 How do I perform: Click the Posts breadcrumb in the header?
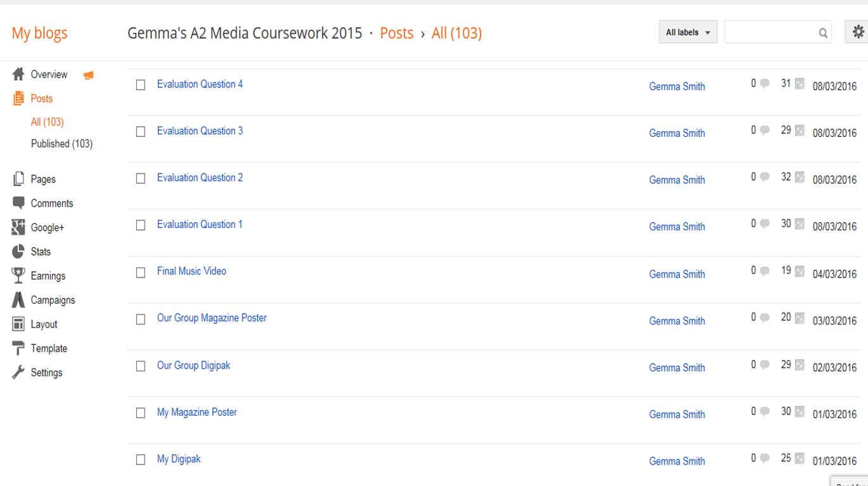click(x=397, y=33)
